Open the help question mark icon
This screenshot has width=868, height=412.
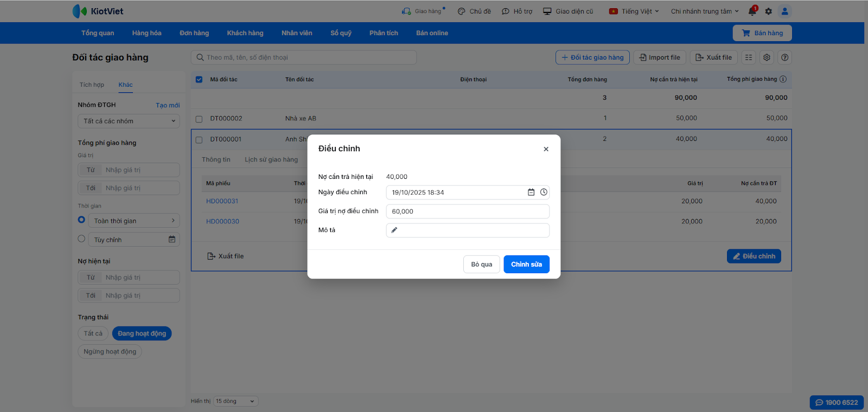(784, 57)
